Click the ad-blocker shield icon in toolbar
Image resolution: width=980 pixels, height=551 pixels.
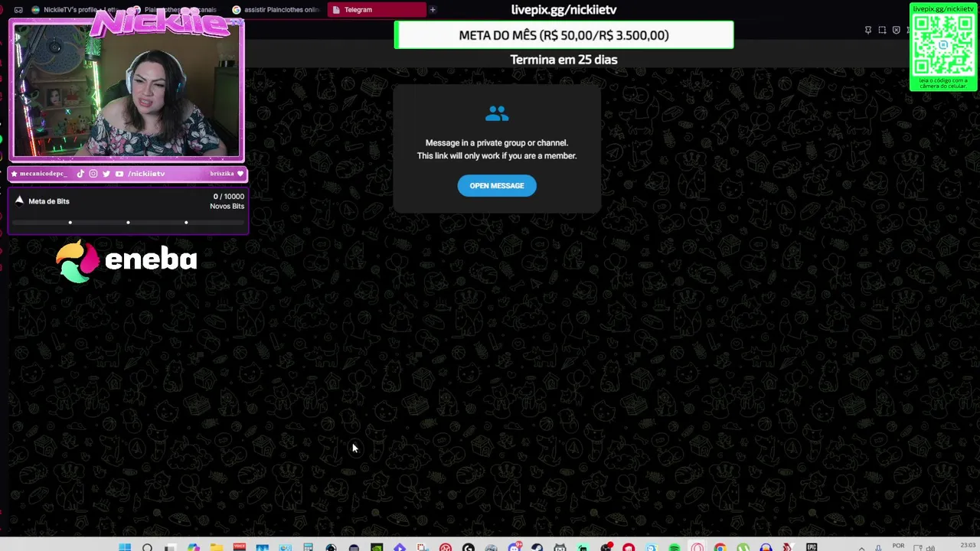897,30
